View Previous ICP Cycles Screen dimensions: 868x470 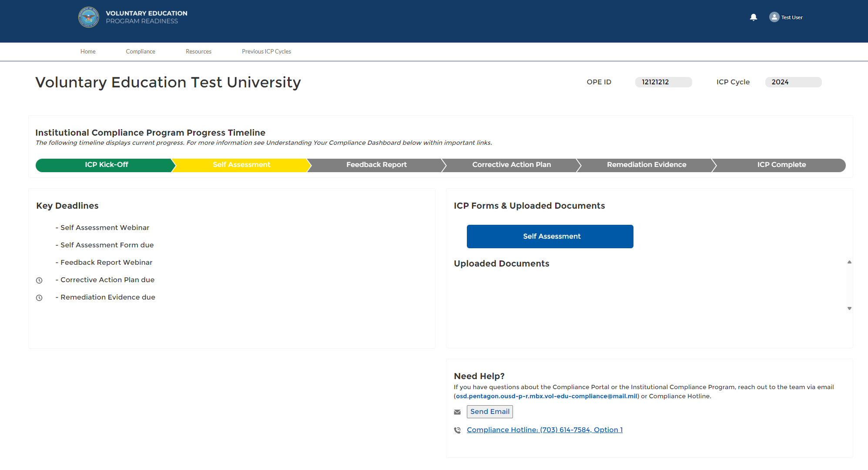click(266, 51)
